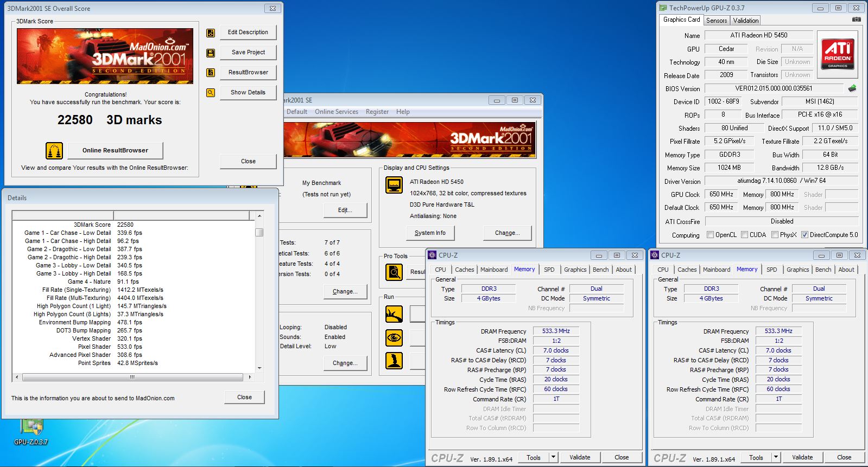Click the left CPU-Z title bar icon
This screenshot has height=467, width=868.
pyautogui.click(x=432, y=255)
